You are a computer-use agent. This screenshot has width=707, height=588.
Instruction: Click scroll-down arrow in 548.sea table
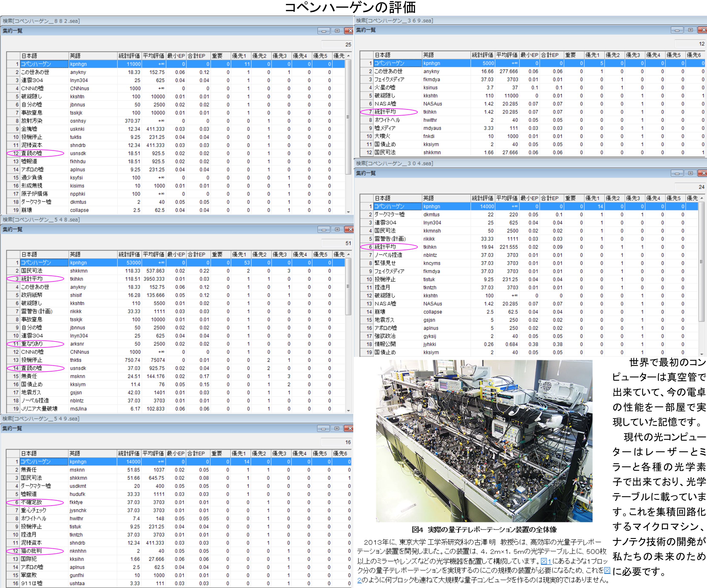(348, 411)
